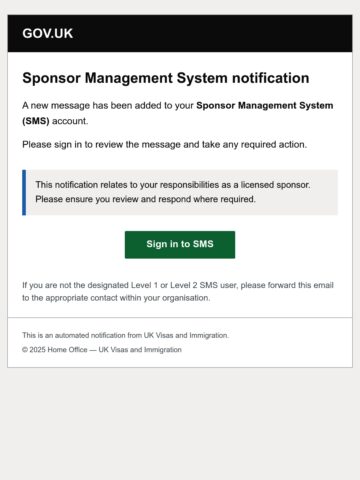Click 'This notification relates to your responsibilities' line

coord(173,185)
